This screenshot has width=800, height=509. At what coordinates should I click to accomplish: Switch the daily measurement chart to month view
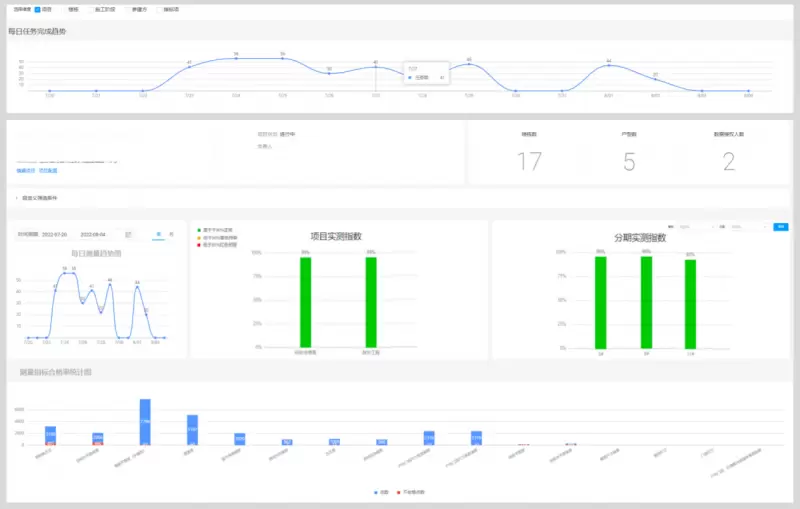click(172, 234)
